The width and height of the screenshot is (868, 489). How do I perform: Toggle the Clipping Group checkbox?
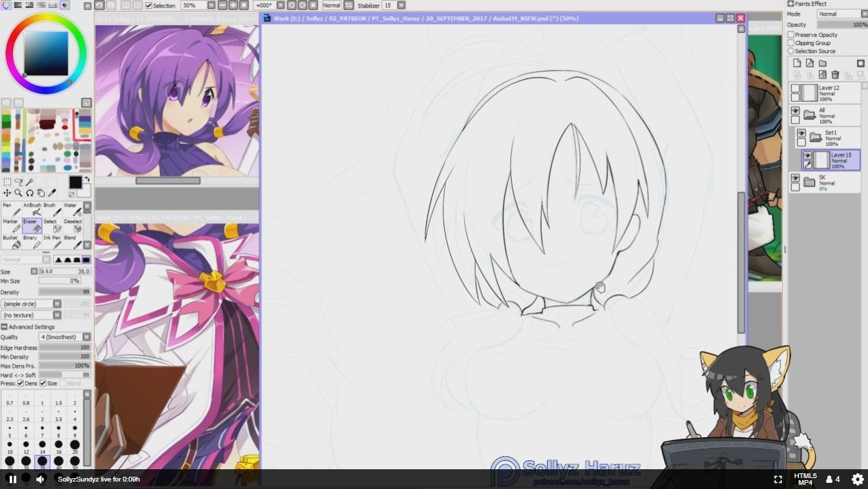click(x=792, y=43)
